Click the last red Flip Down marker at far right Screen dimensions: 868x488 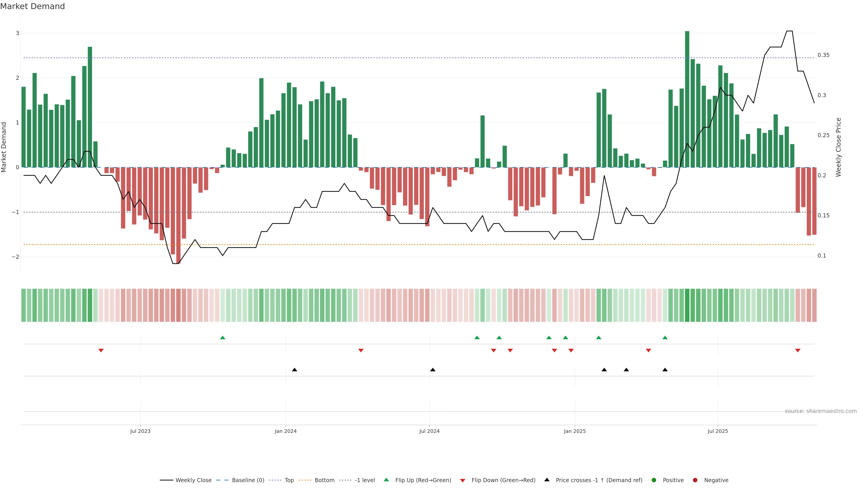click(797, 351)
